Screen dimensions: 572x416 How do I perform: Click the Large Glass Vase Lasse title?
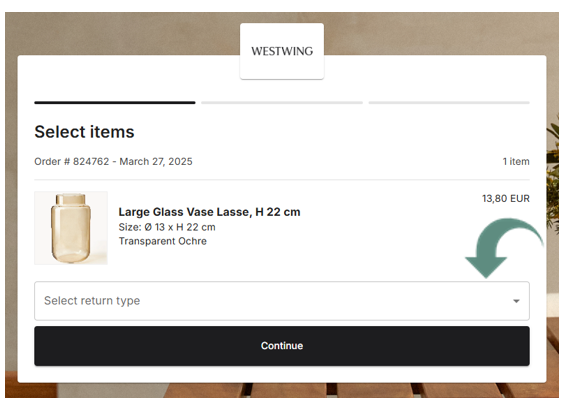click(209, 212)
